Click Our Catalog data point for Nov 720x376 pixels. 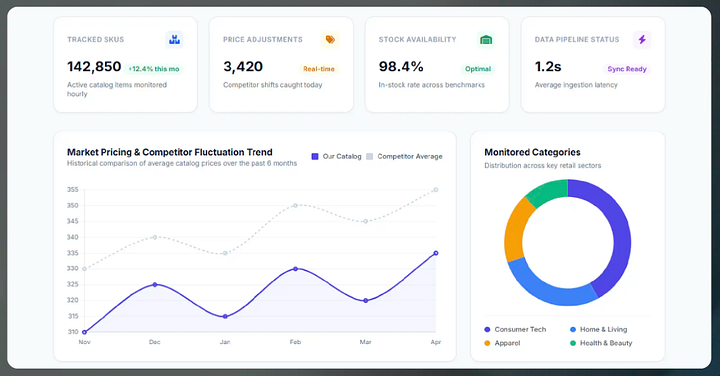84,332
